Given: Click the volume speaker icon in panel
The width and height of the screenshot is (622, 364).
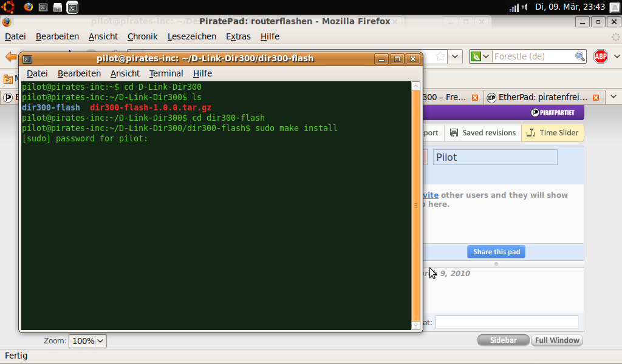Looking at the screenshot, I should pos(526,7).
